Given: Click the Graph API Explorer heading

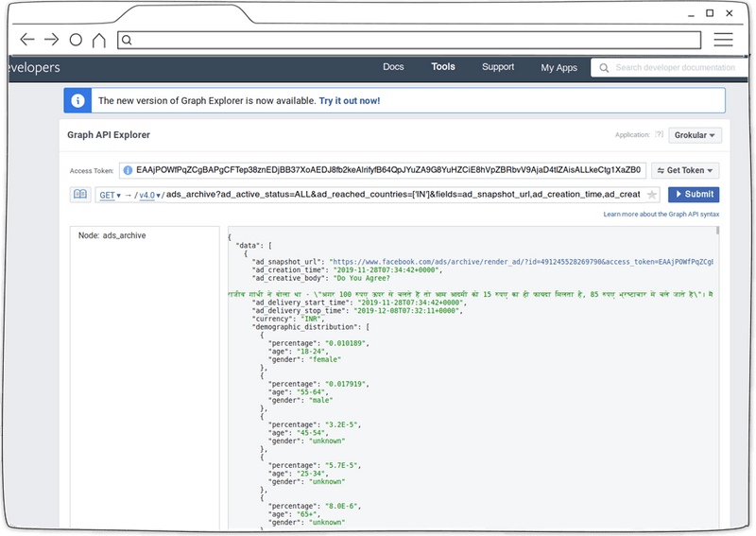Looking at the screenshot, I should pos(109,135).
